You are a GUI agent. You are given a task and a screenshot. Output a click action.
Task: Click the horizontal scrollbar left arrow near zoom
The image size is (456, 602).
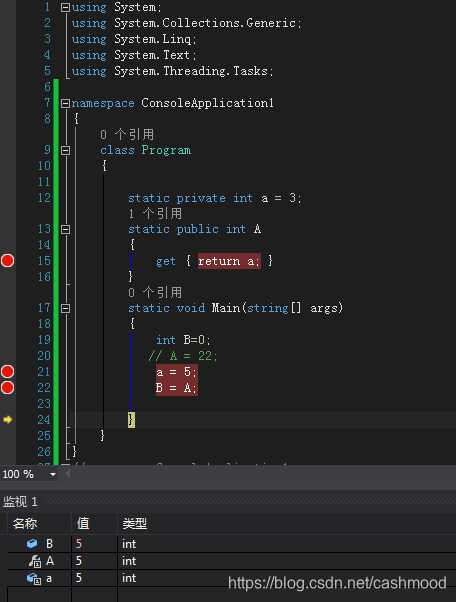click(68, 475)
